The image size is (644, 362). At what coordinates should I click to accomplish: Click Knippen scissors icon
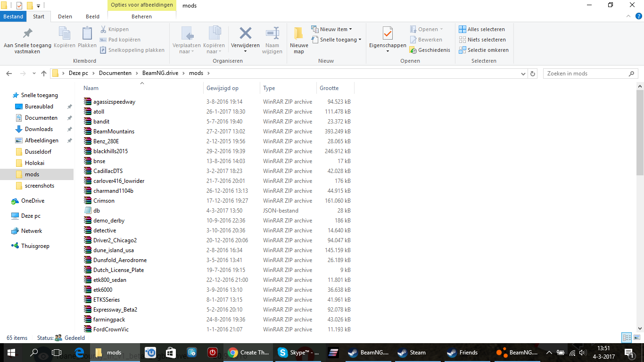pyautogui.click(x=104, y=29)
